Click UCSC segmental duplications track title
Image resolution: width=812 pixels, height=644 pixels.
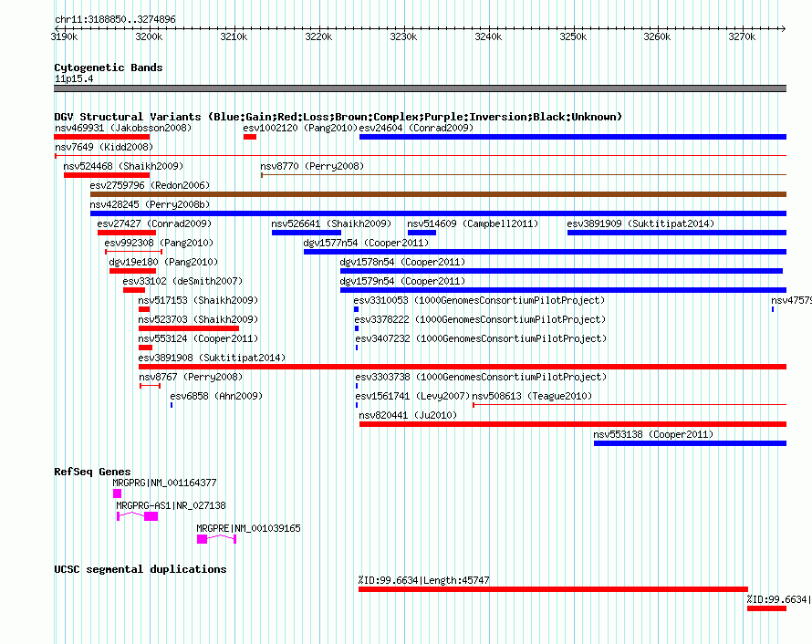tap(140, 569)
